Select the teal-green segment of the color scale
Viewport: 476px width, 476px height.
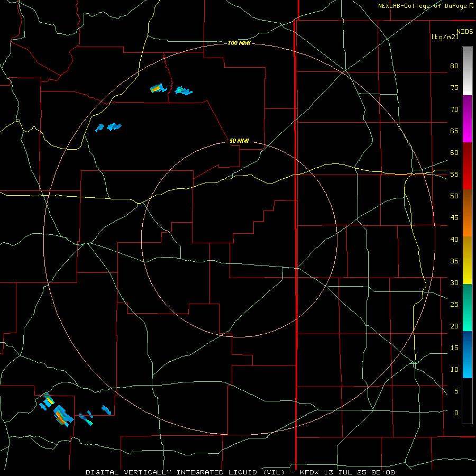click(467, 307)
